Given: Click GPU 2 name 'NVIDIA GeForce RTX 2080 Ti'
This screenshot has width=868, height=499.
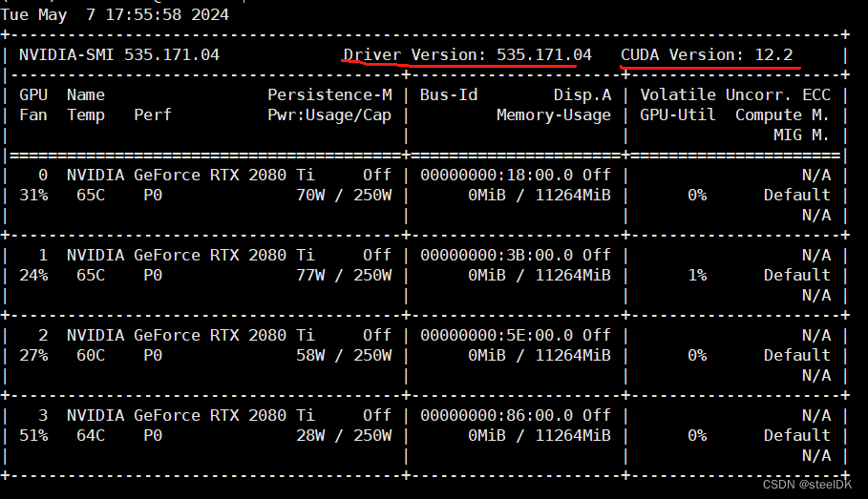Looking at the screenshot, I should 190,335.
